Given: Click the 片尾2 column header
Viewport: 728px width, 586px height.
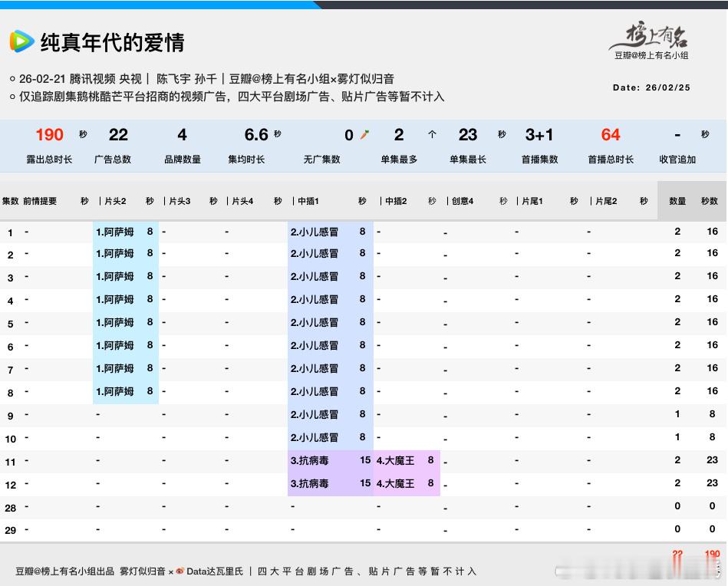Looking at the screenshot, I should 606,201.
